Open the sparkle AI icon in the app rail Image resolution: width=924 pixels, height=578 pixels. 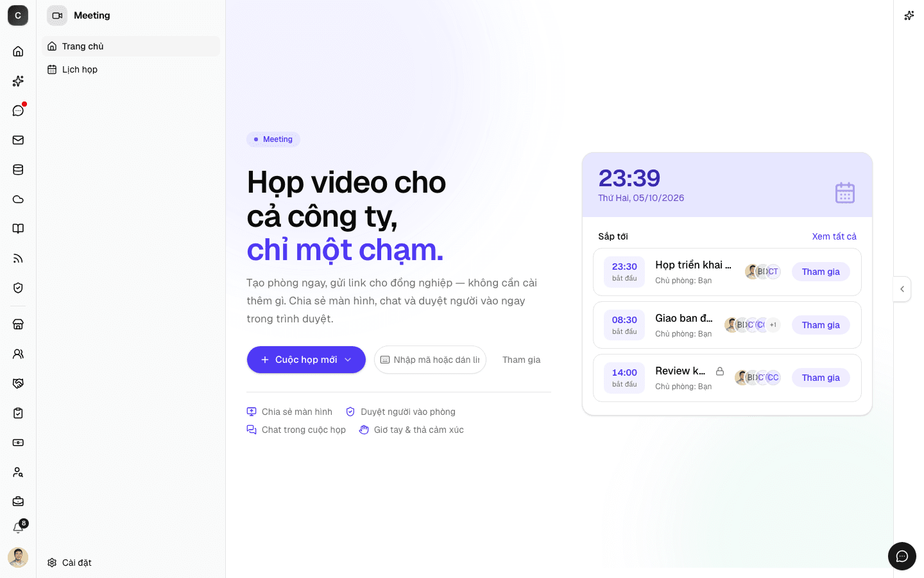(x=18, y=81)
